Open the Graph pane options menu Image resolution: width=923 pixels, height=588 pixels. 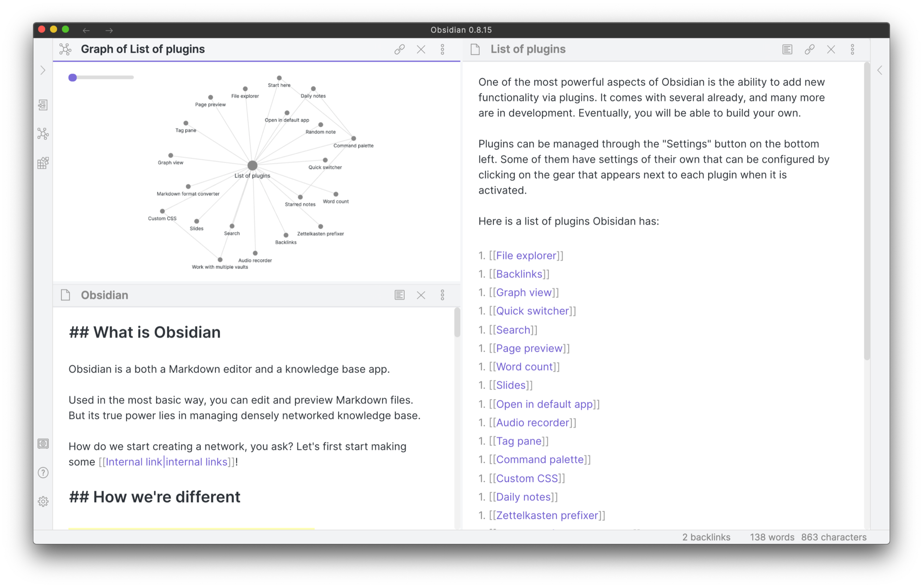pyautogui.click(x=443, y=49)
